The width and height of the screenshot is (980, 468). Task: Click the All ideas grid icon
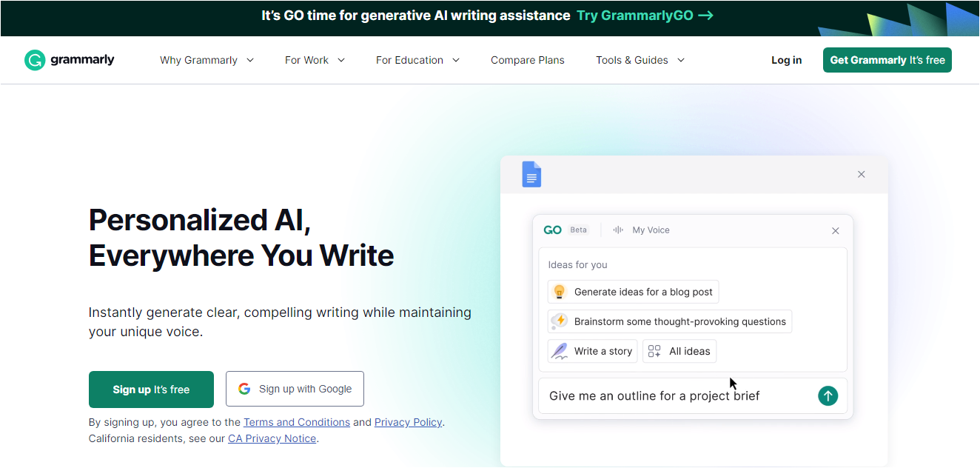coord(654,351)
